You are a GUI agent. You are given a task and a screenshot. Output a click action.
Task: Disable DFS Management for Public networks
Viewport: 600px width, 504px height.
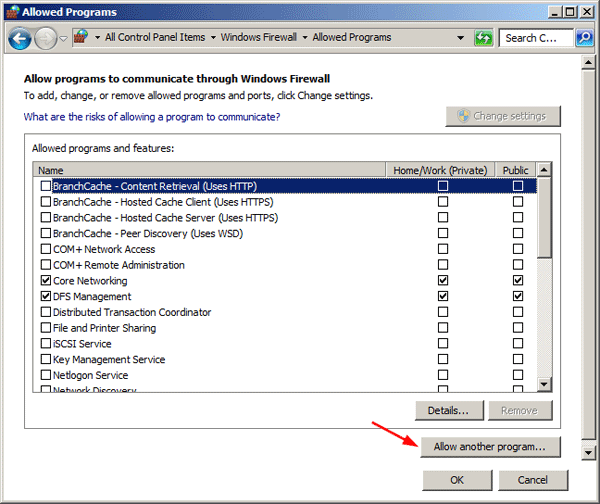tap(517, 297)
